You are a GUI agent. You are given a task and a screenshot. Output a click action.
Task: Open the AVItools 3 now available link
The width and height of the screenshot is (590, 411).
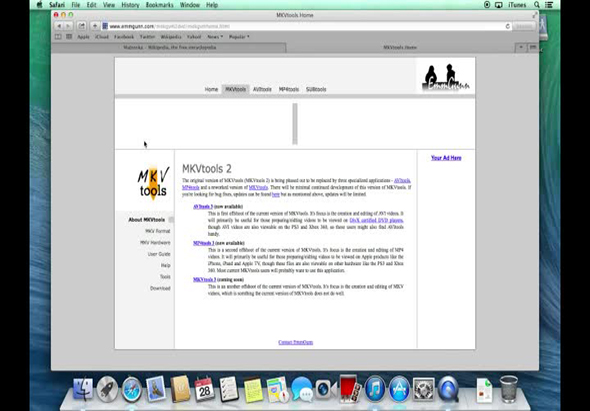[203, 207]
